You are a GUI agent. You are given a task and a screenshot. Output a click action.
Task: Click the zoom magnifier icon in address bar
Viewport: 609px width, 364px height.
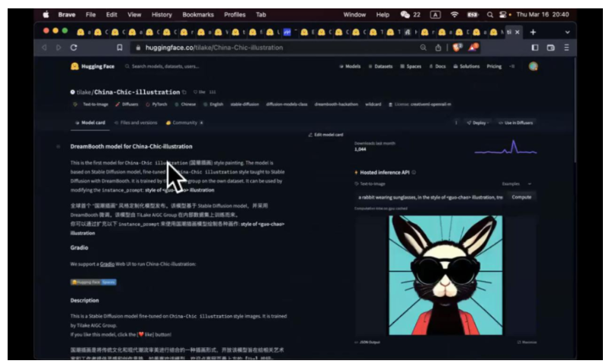tap(423, 47)
